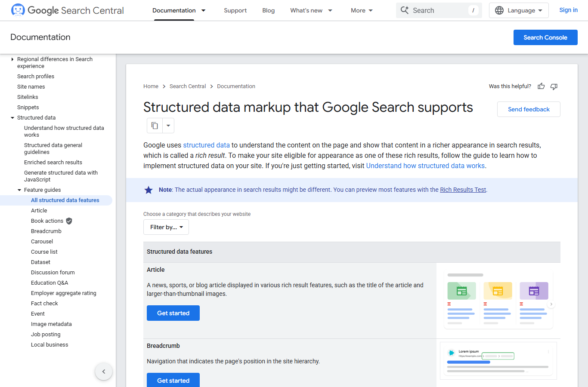
Task: Click the next arrow on Article carousel preview
Action: tap(551, 304)
